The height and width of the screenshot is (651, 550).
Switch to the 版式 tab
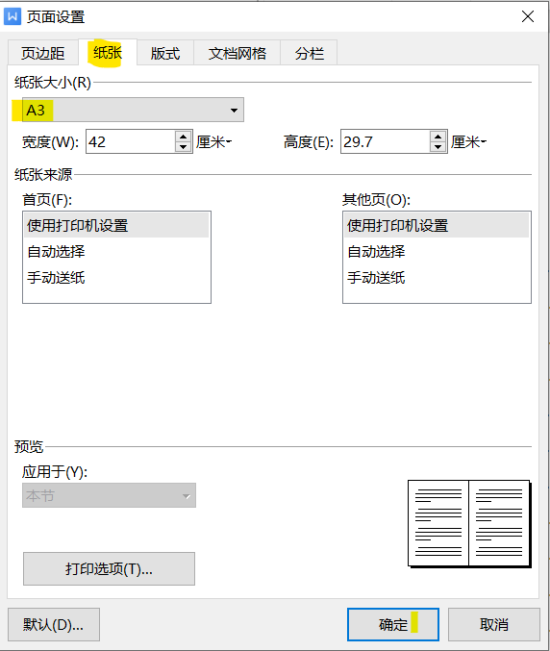pos(165,53)
